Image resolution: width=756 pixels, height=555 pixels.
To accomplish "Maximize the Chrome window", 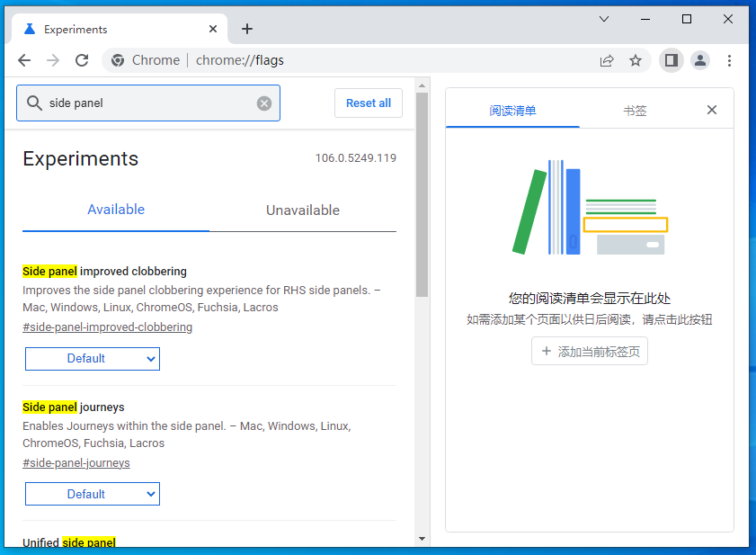I will [x=687, y=19].
